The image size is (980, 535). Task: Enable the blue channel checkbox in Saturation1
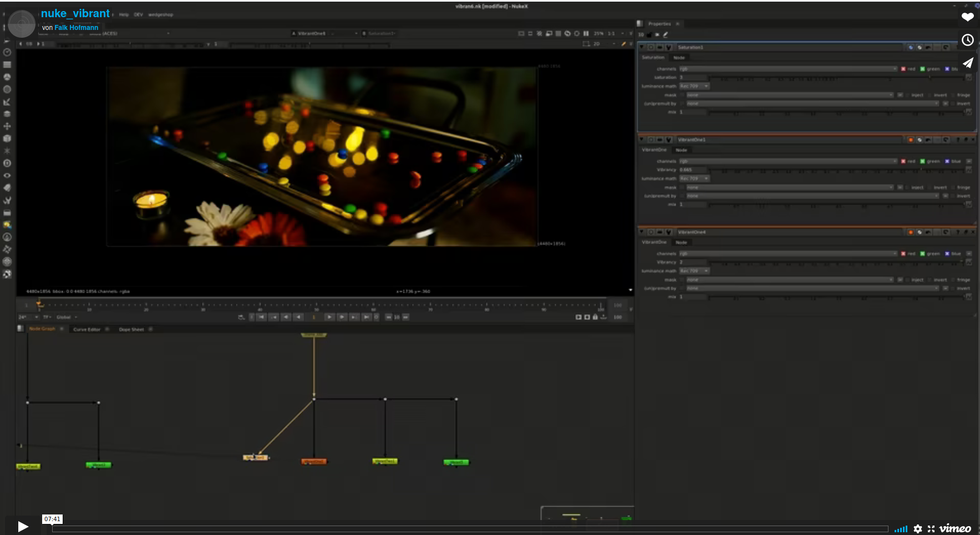pos(945,68)
